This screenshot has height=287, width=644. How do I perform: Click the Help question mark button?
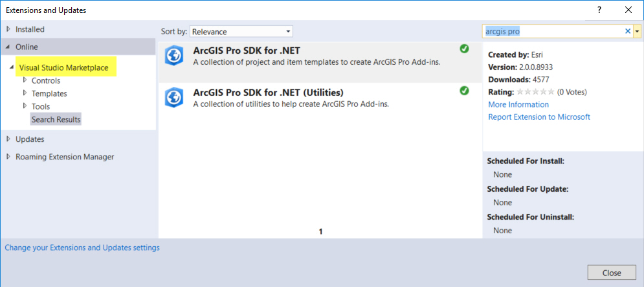[600, 10]
